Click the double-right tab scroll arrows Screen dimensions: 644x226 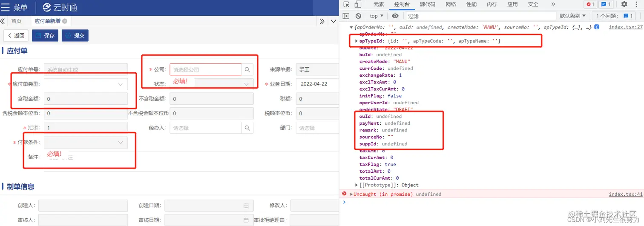click(322, 21)
